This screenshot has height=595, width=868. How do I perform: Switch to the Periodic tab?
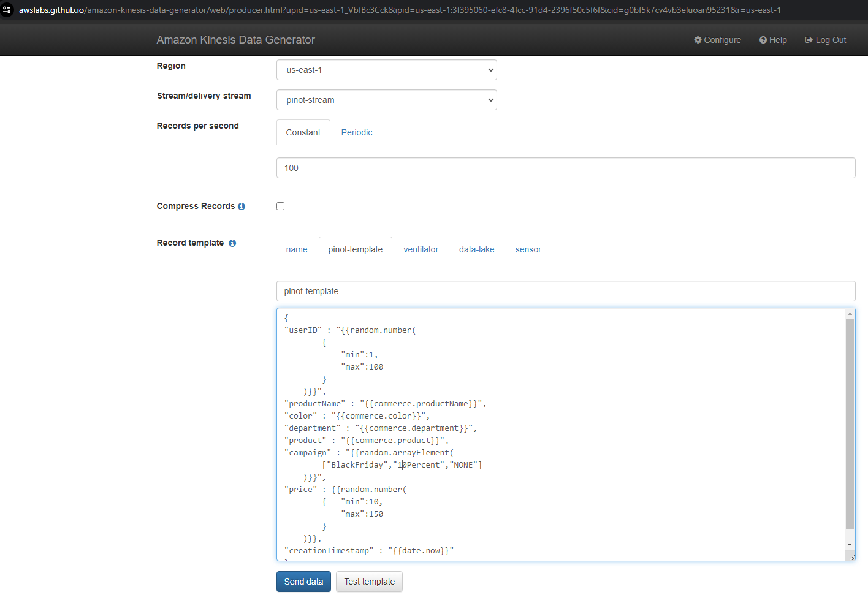point(356,132)
